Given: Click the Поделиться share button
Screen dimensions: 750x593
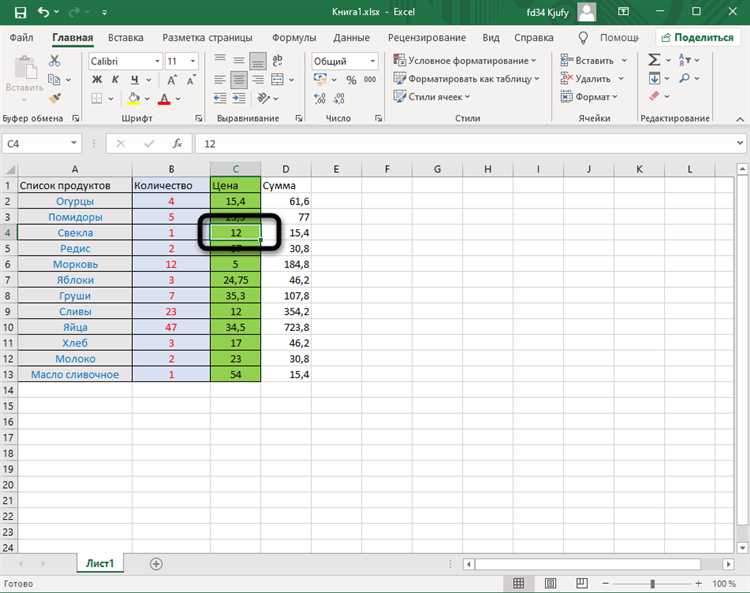Looking at the screenshot, I should (696, 38).
